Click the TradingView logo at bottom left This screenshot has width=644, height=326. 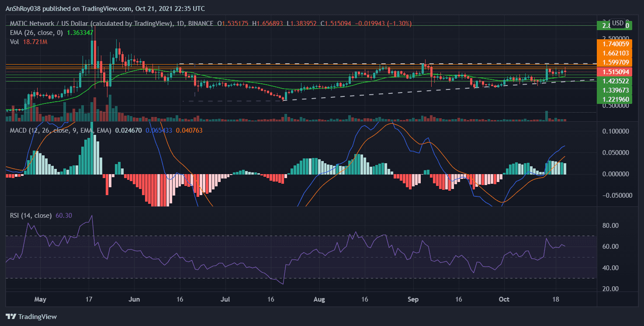tap(31, 317)
